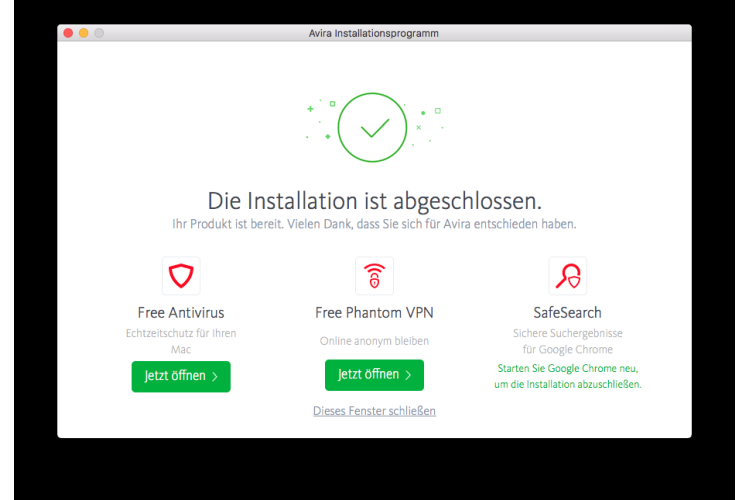Image resolution: width=750 pixels, height=500 pixels.
Task: Click chevron arrow on VPN open button
Action: (x=408, y=375)
